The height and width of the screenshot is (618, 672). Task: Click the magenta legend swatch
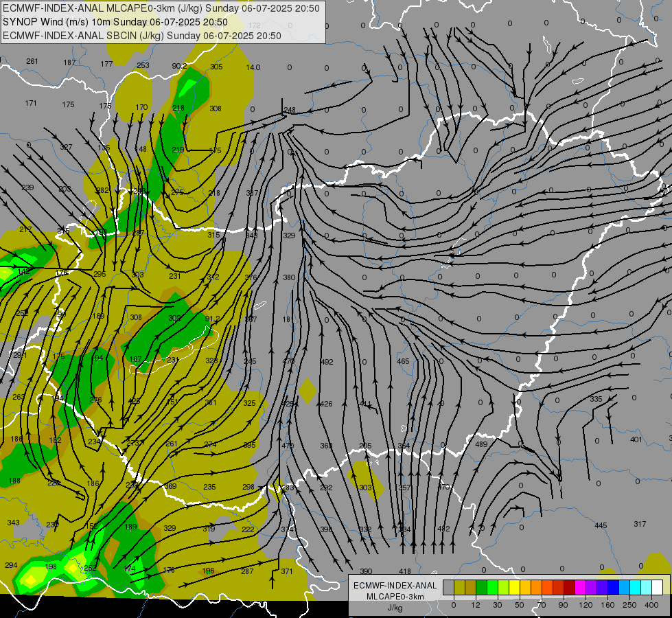point(581,587)
